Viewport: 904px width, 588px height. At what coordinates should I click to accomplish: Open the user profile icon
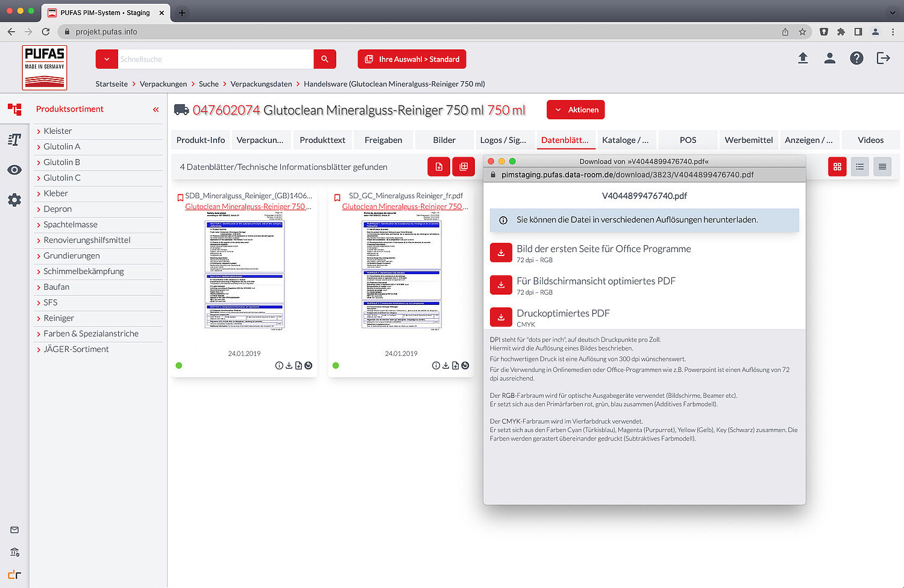(x=830, y=58)
